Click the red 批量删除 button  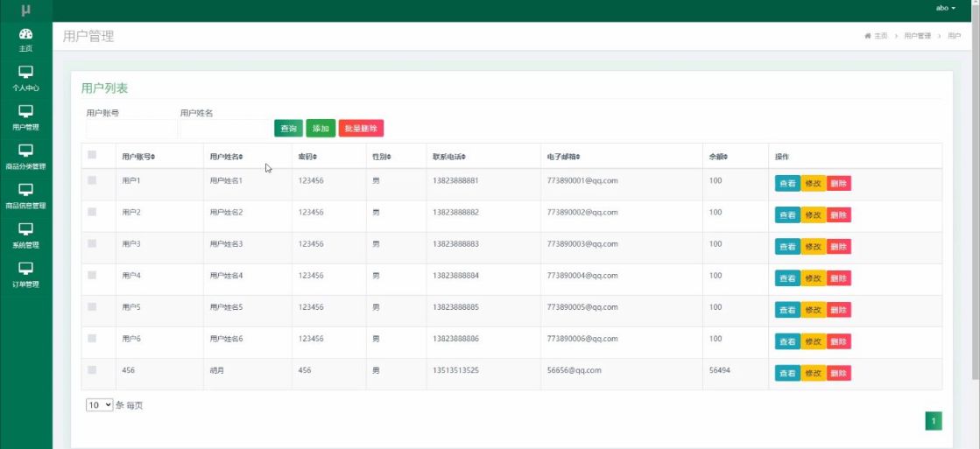pyautogui.click(x=361, y=128)
